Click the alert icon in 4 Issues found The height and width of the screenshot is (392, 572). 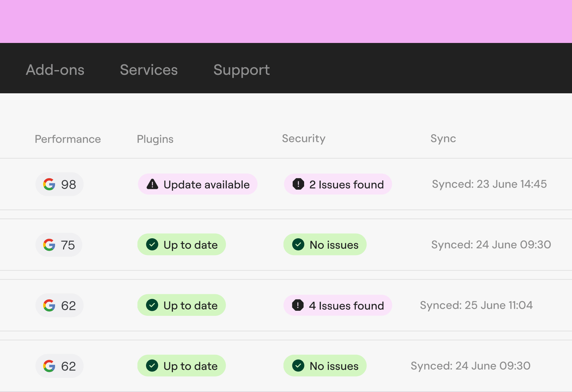coord(298,305)
